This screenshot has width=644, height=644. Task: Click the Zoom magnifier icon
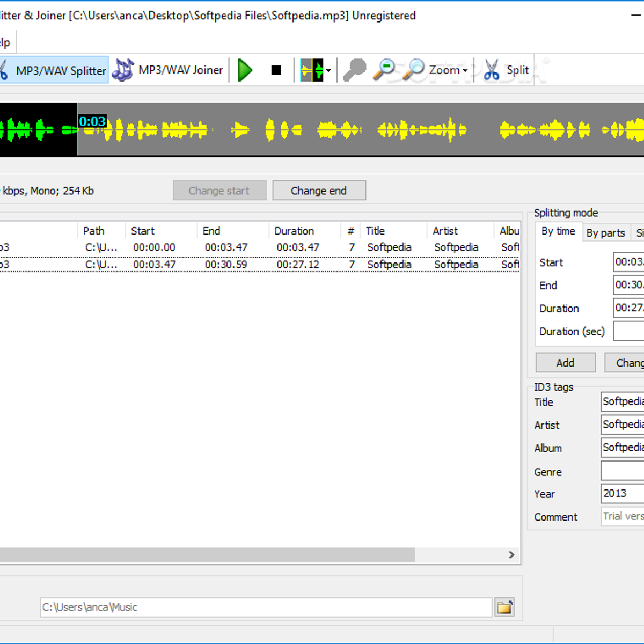coord(414,70)
